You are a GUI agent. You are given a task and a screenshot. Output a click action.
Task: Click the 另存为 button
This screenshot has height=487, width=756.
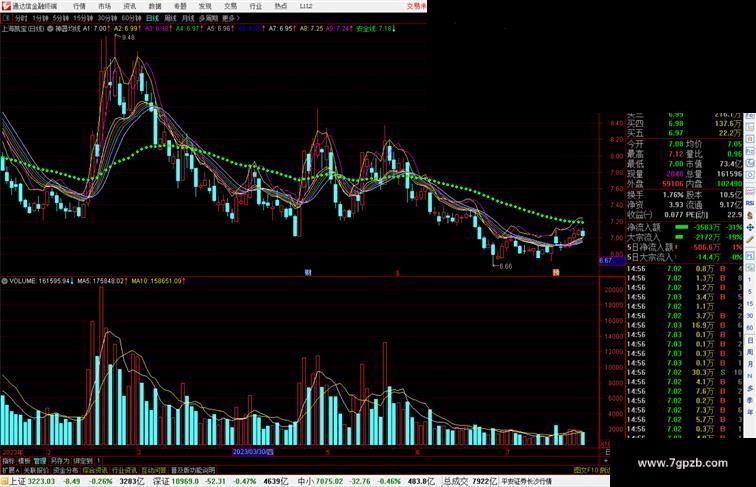coord(60,461)
